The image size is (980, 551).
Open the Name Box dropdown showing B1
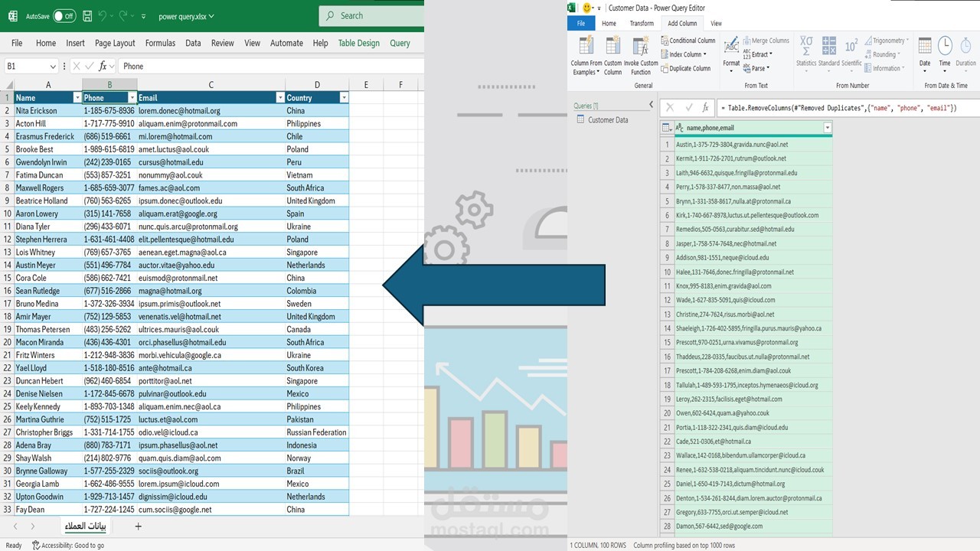[x=53, y=67]
